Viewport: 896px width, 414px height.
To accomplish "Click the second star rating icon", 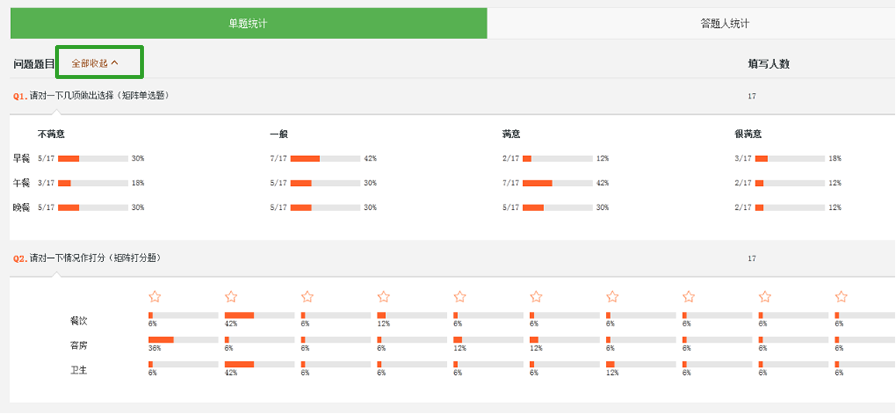I will click(x=231, y=296).
